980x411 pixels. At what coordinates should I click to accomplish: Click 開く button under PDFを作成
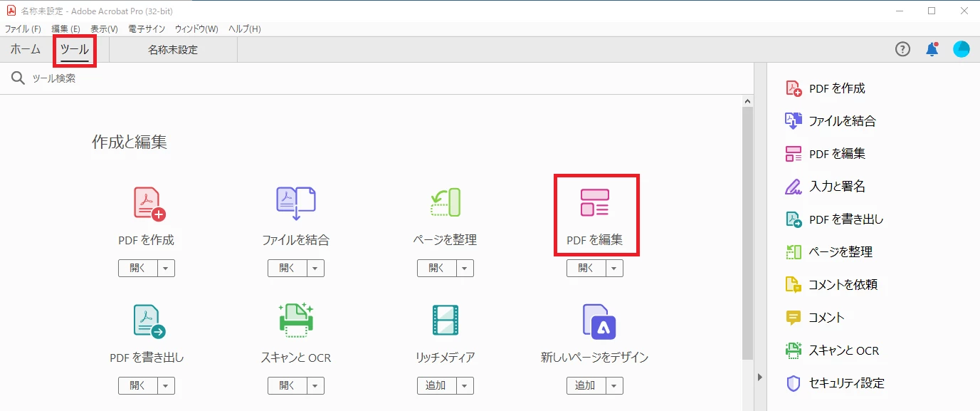(137, 269)
